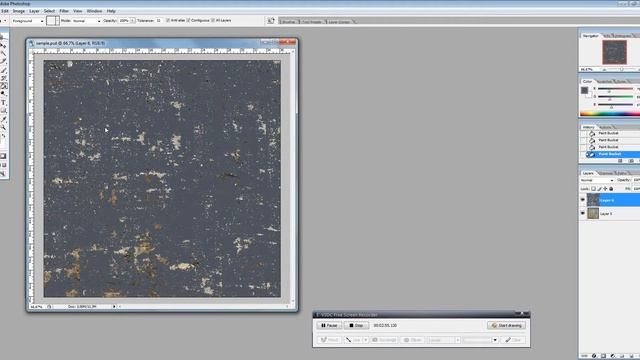Open the pattern picker arrow in options bar
Image resolution: width=640 pixels, height=360 pixels.
[58, 20]
